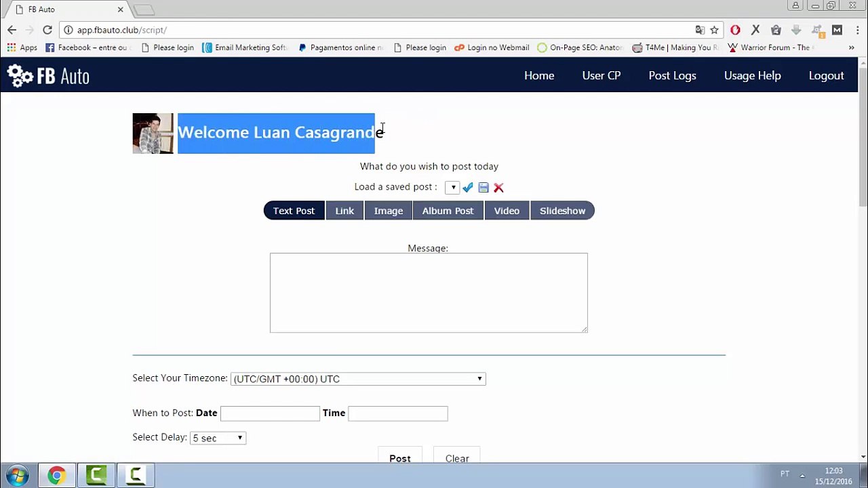Click the Date input field
The height and width of the screenshot is (488, 868).
[270, 413]
